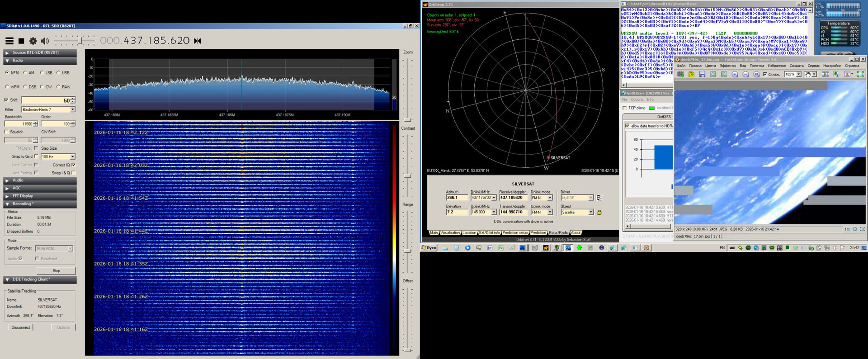868x359 pixels.
Task: Click the yellow lock icon in Orbitron
Action: [x=599, y=212]
